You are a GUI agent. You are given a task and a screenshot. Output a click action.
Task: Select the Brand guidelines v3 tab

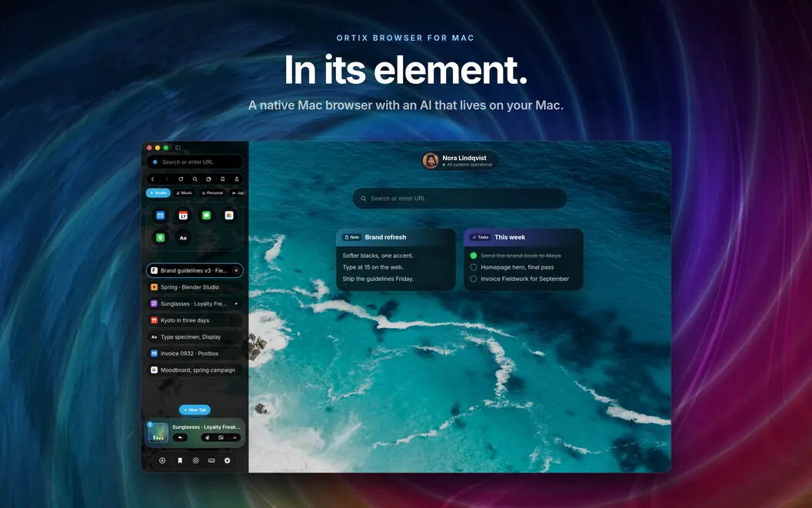195,271
